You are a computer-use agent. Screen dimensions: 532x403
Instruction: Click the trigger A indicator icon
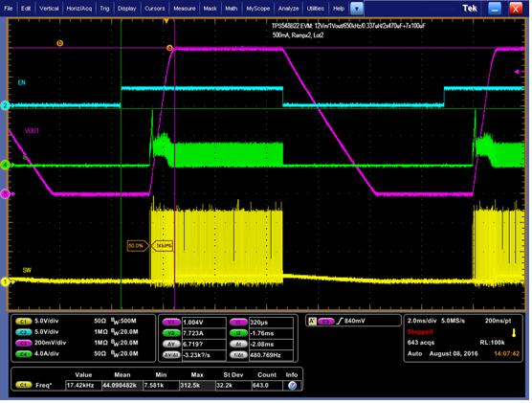pyautogui.click(x=312, y=321)
